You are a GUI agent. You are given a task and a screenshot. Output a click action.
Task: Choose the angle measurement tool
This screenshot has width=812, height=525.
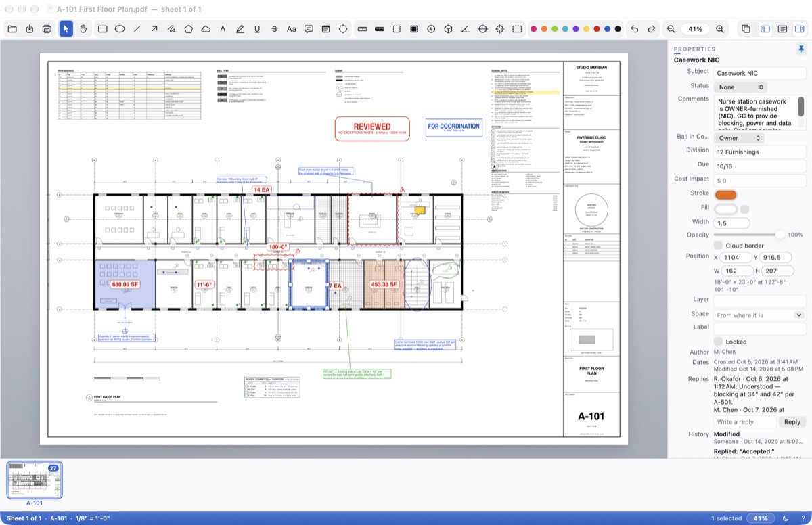[x=466, y=29]
